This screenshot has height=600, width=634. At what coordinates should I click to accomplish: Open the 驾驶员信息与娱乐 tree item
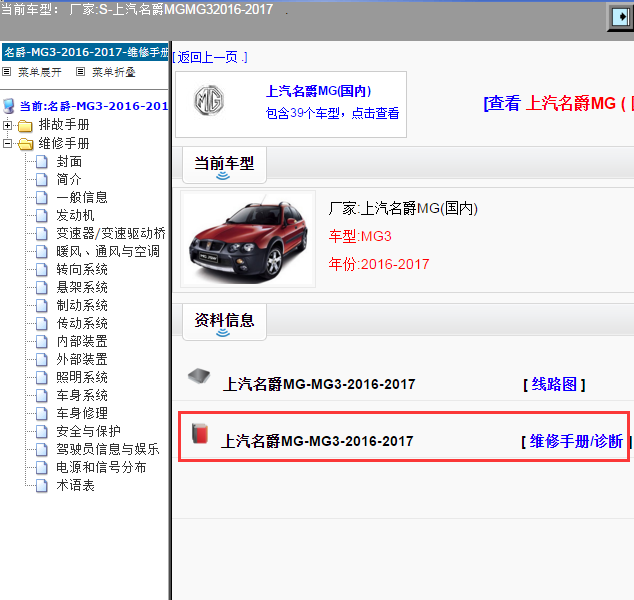[108, 449]
